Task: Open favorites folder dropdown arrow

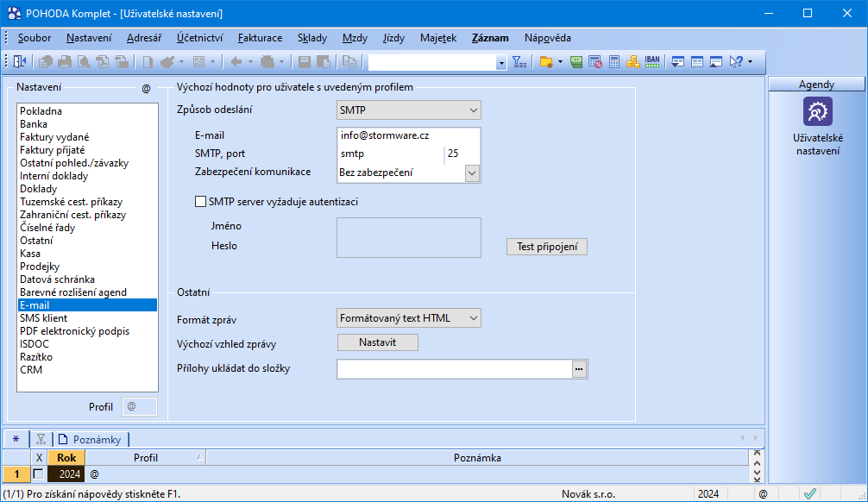Action: point(560,61)
